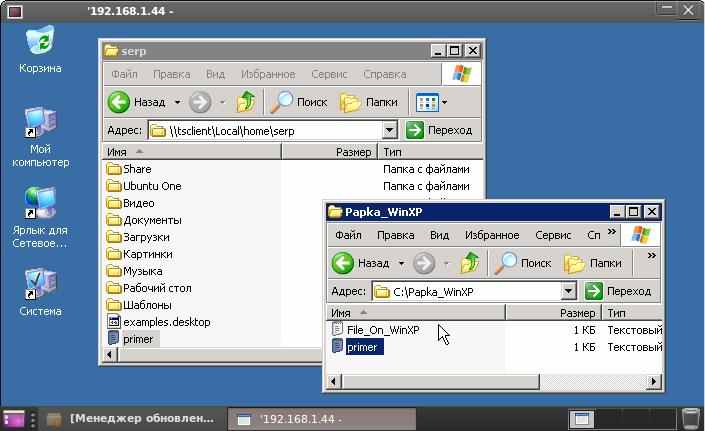Click the trash icon in the bottom panel
This screenshot has height=431, width=705.
click(691, 419)
